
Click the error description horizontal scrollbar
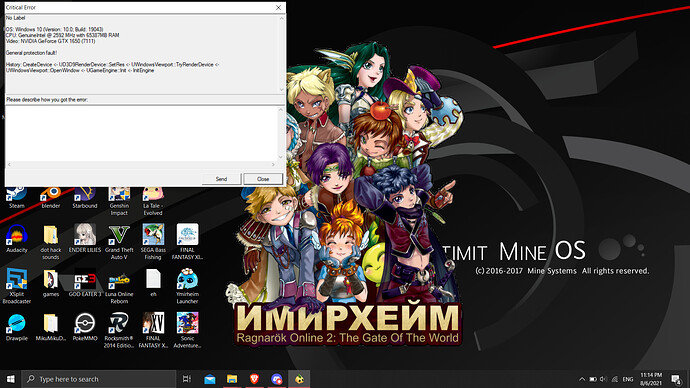click(141, 165)
